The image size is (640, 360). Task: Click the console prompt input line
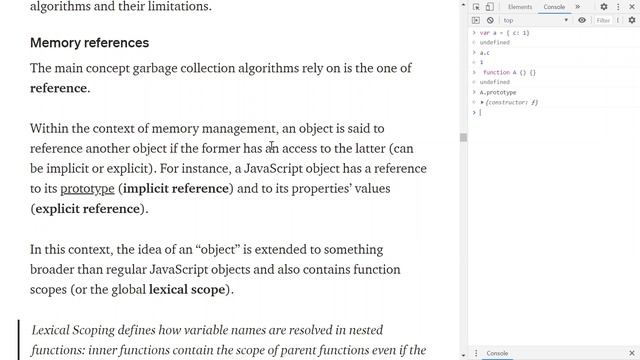(x=557, y=112)
